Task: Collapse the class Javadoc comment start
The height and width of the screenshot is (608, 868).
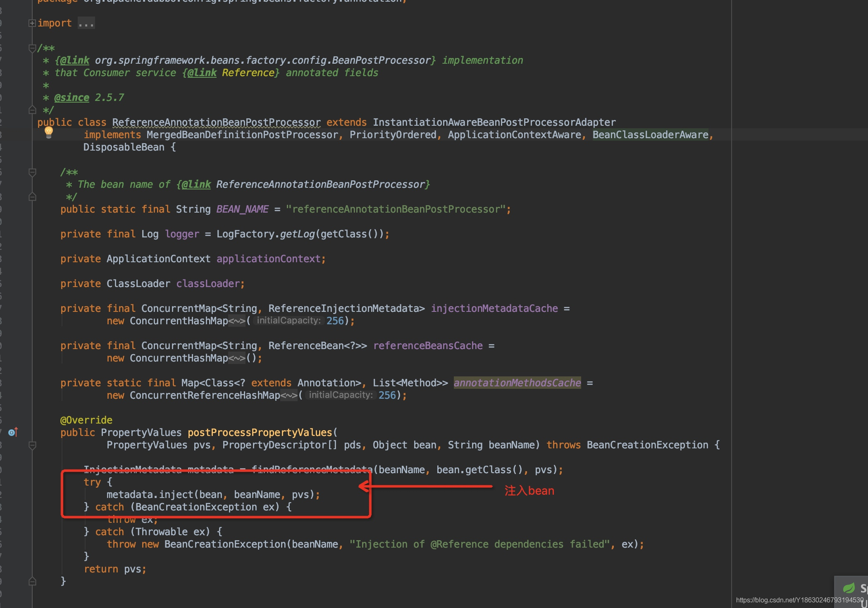Action: pyautogui.click(x=32, y=48)
